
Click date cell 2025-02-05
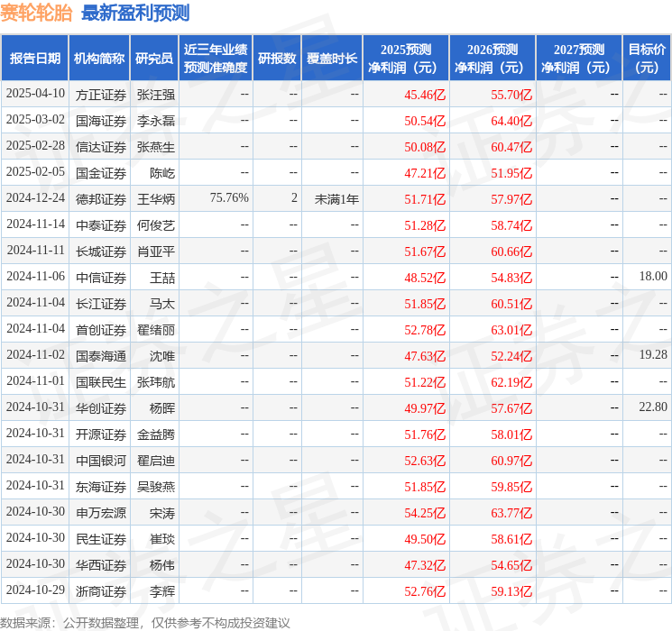point(35,172)
